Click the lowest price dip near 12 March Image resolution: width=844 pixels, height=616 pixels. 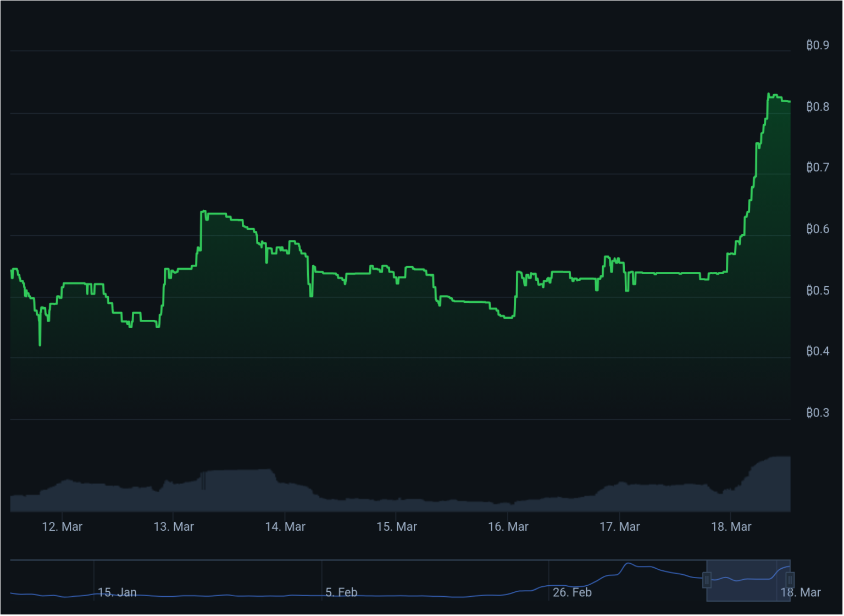point(40,345)
